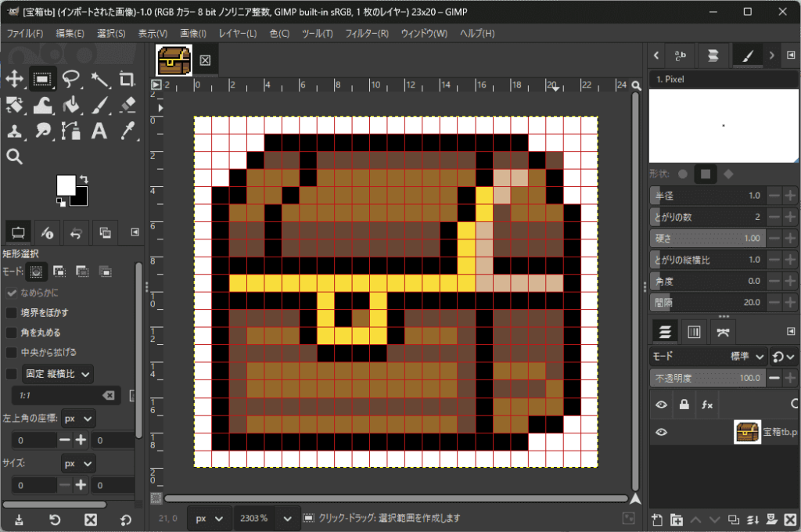This screenshot has height=532, width=801.
Task: Activate the Crop tool
Action: pyautogui.click(x=127, y=78)
